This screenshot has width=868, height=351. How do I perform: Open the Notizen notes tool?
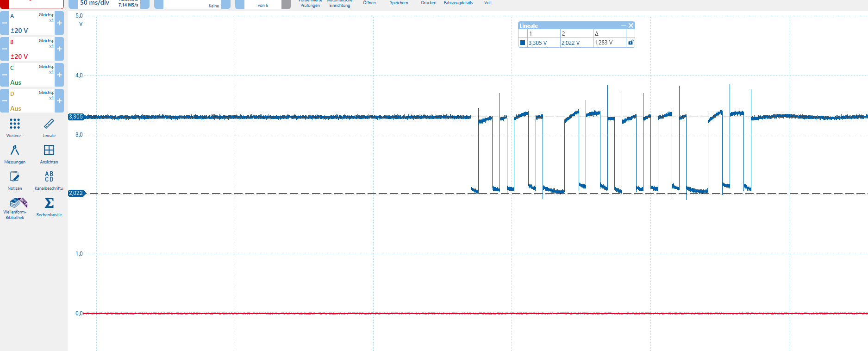pos(15,181)
